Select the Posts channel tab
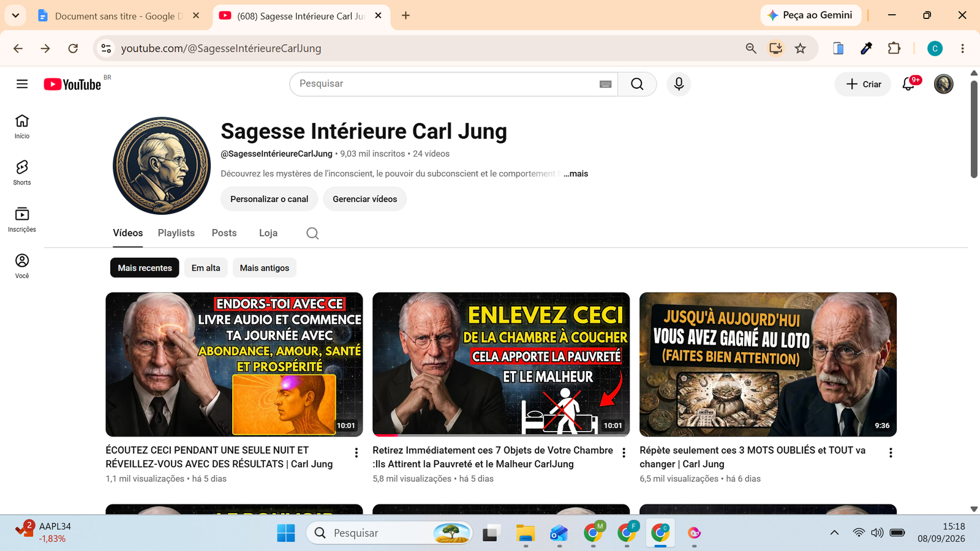 pos(224,233)
